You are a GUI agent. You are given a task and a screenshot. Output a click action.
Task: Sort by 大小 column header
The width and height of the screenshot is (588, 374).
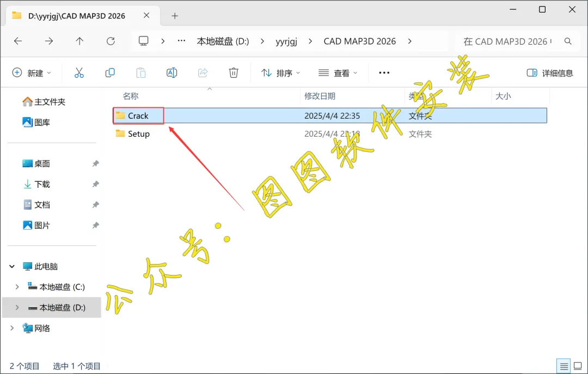(503, 96)
